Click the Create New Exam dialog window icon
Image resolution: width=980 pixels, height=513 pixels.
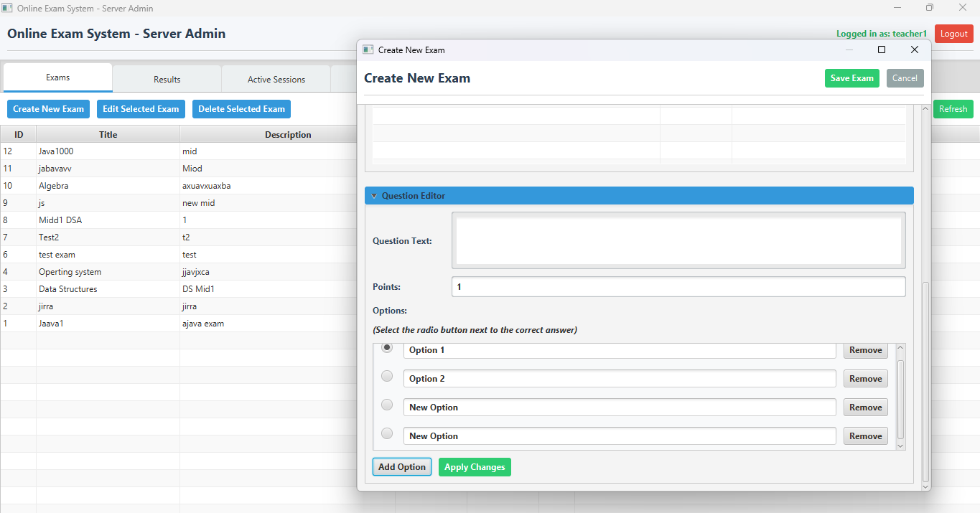point(368,50)
